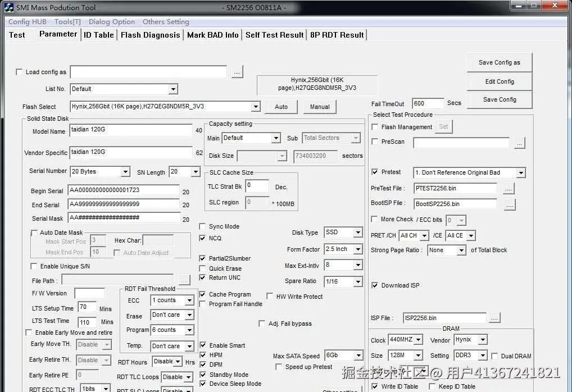The image size is (572, 392).
Task: Click the Begin Serial input field
Action: [x=124, y=190]
